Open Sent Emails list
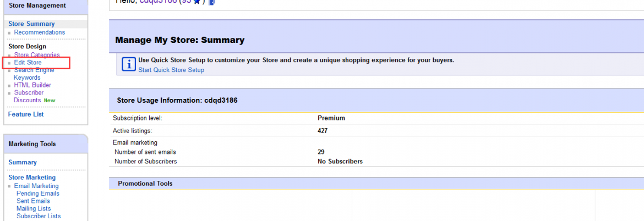Image resolution: width=644 pixels, height=221 pixels. (x=33, y=201)
